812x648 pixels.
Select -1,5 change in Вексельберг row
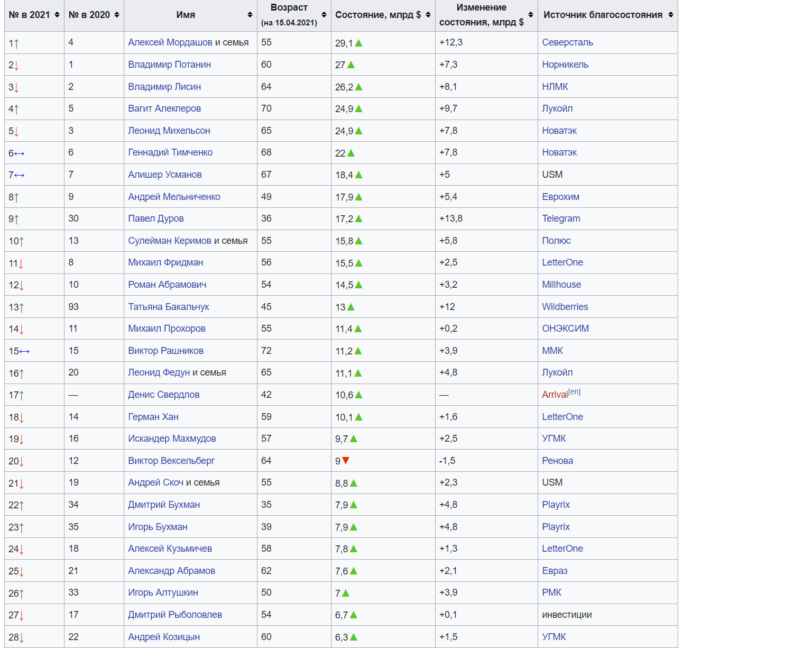click(x=447, y=461)
